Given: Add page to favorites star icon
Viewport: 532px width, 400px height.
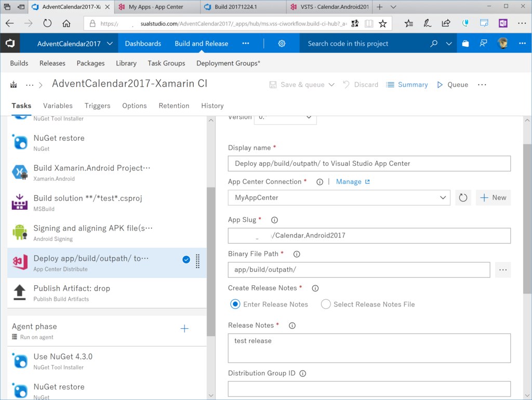Looking at the screenshot, I should [x=383, y=23].
